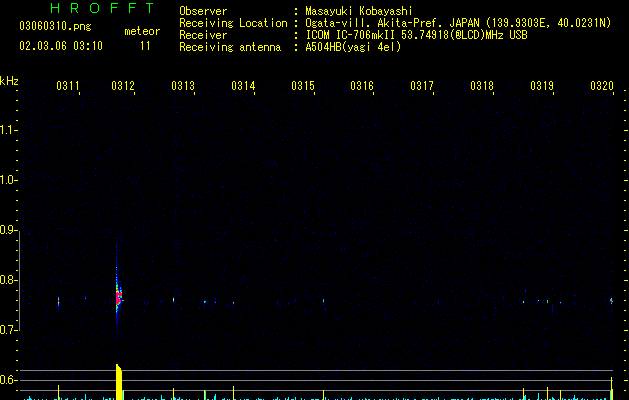
Task: Click the 0319 time marker
Action: [x=542, y=85]
